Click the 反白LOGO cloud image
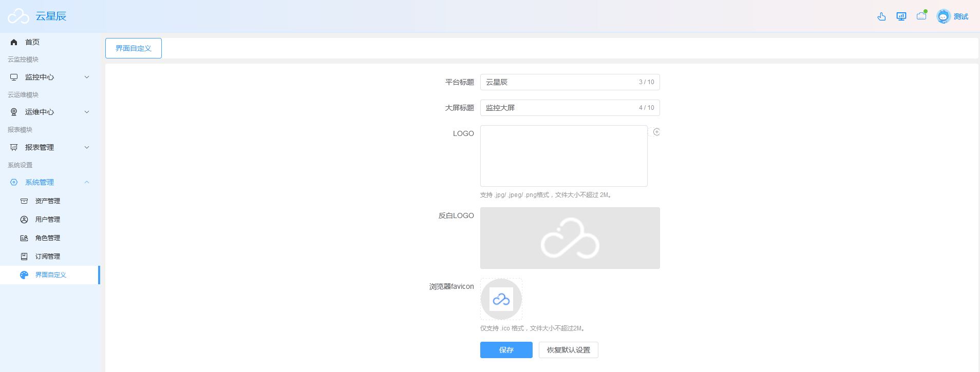 570,238
